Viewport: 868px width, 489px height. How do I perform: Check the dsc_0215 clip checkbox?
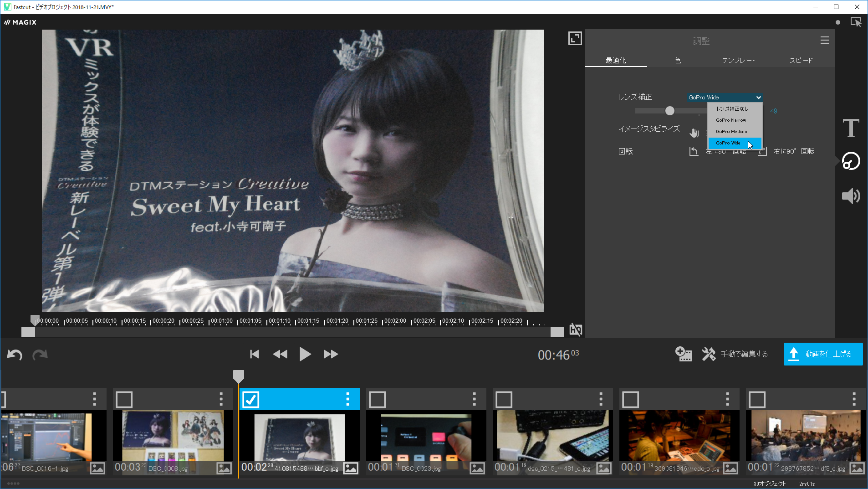(x=504, y=400)
